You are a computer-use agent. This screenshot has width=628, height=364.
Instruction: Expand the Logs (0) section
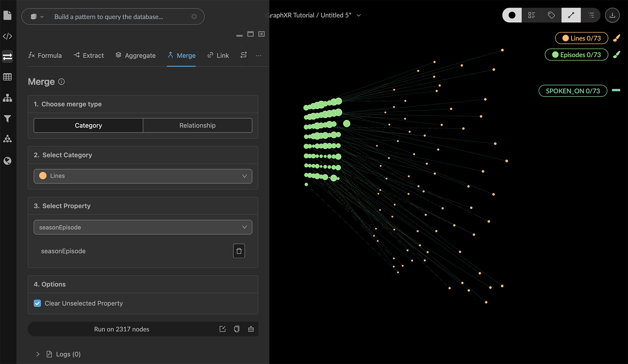click(38, 354)
